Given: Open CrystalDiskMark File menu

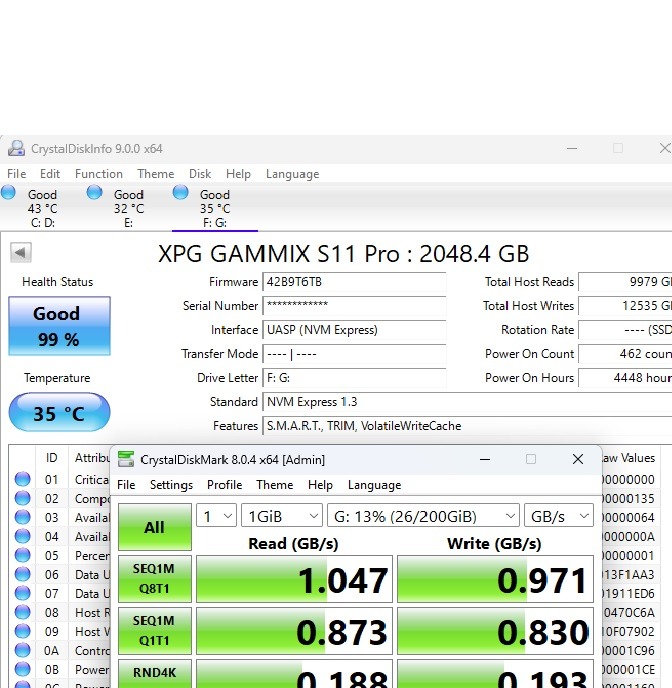Looking at the screenshot, I should pyautogui.click(x=126, y=485).
